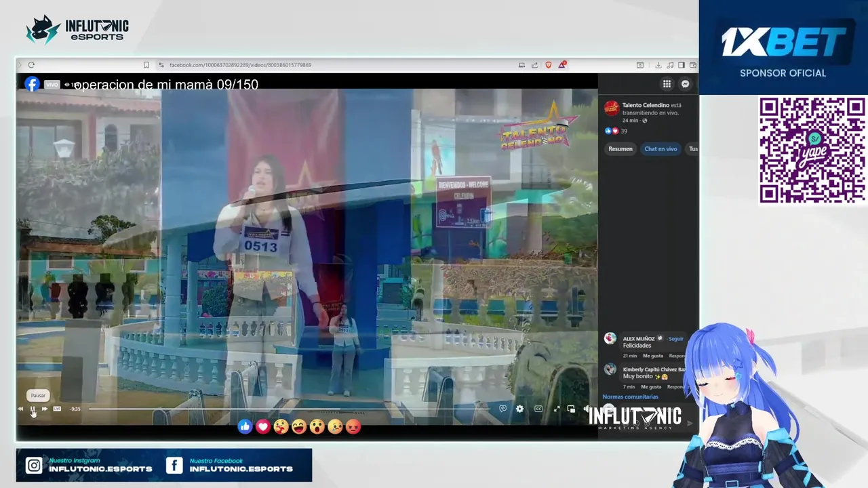Open Talento Celendino profile picture
868x488 pixels.
click(x=611, y=108)
